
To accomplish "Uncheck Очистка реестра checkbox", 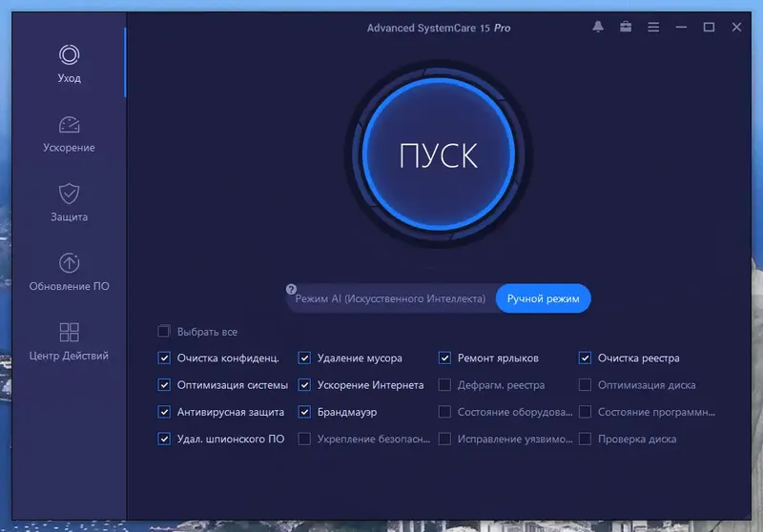I will (585, 358).
